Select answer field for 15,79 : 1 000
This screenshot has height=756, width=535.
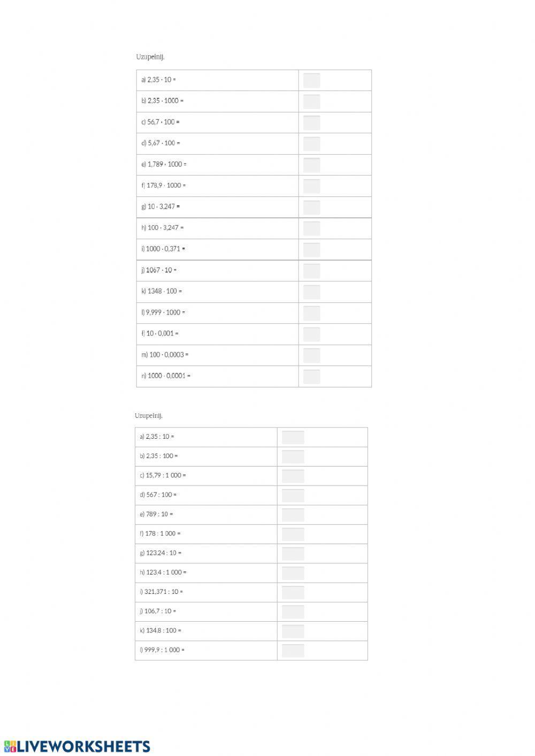(x=293, y=476)
